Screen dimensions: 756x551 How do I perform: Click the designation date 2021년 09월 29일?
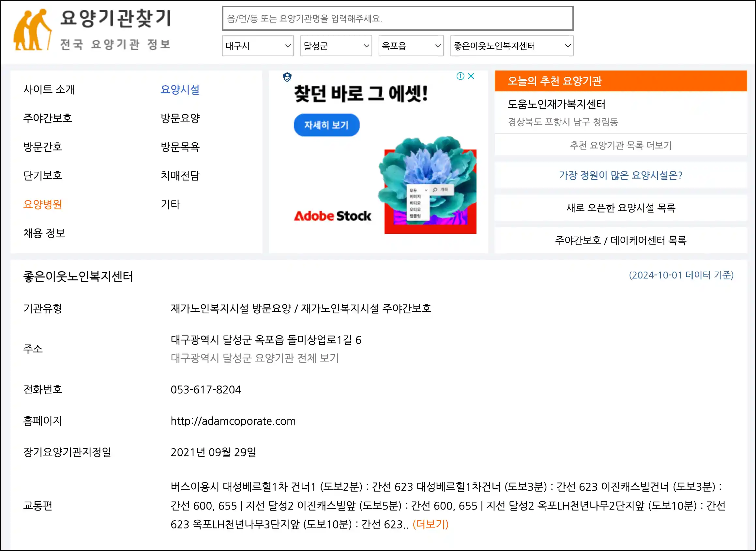pyautogui.click(x=213, y=452)
